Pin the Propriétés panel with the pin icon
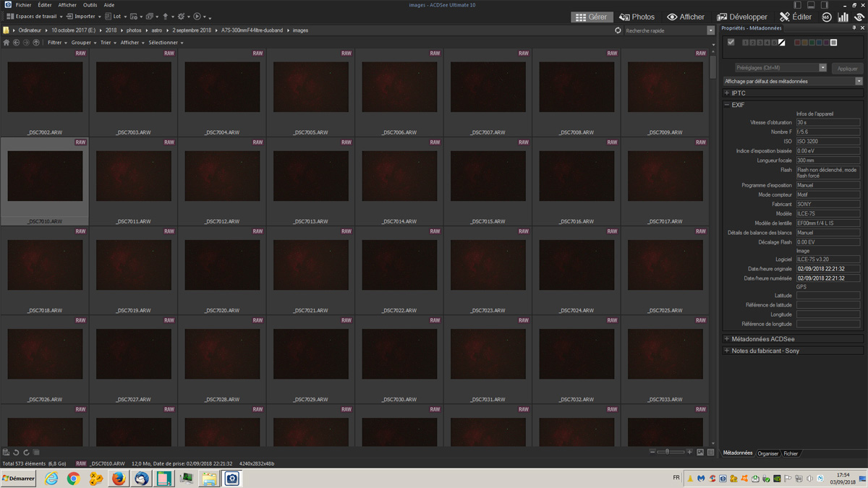 click(854, 28)
